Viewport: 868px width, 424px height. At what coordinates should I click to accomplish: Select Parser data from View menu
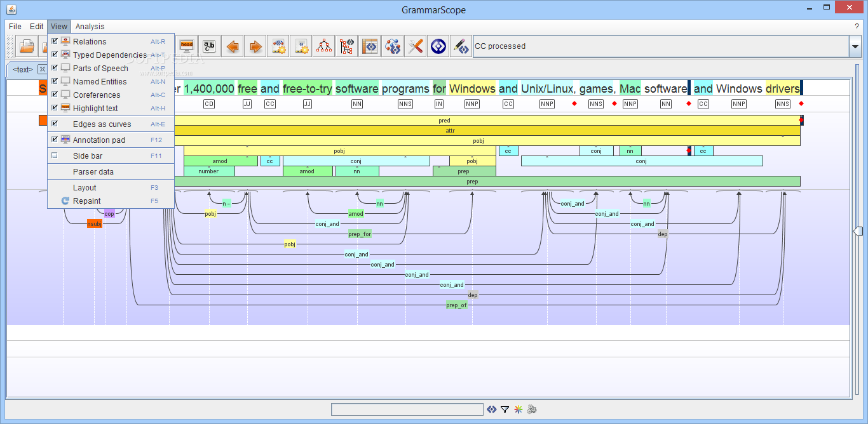click(111, 171)
